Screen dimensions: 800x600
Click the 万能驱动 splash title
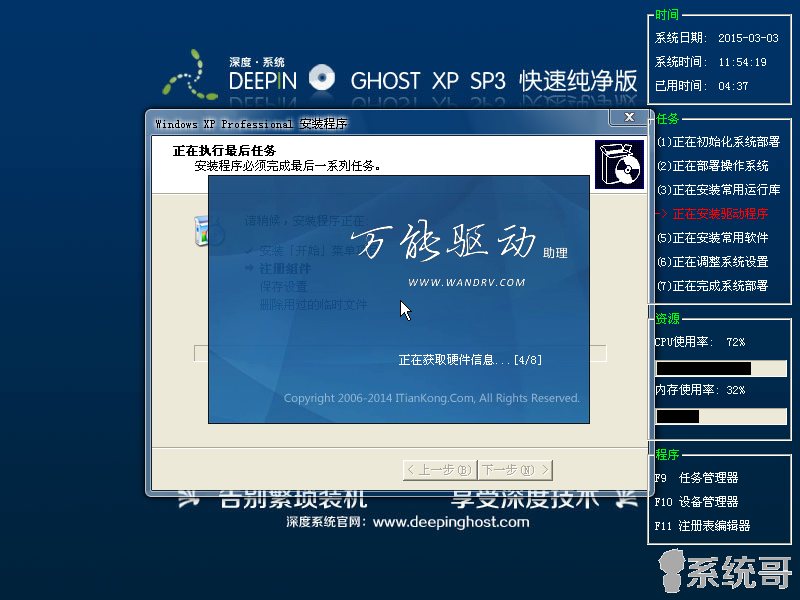444,241
